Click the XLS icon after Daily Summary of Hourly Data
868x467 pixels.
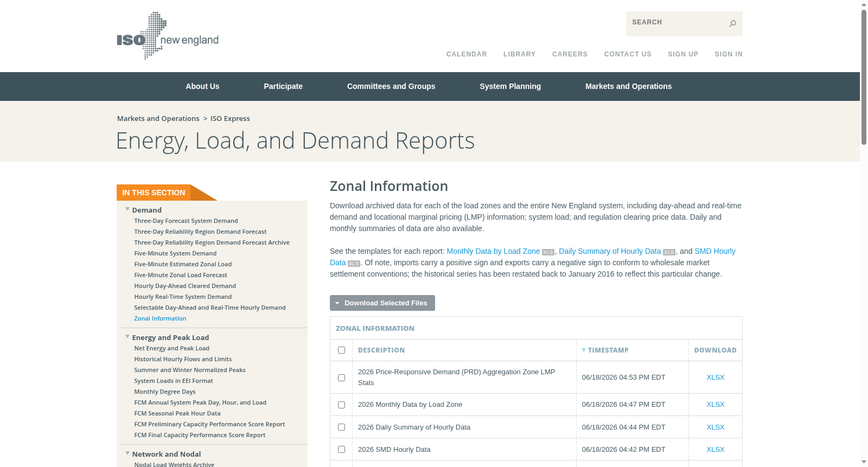pos(669,252)
